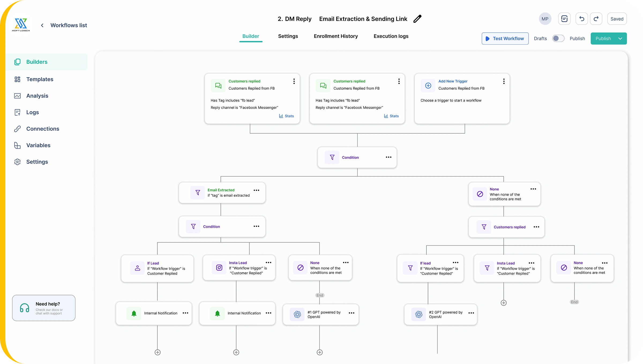Add a step below the If Lead Internal Notification node

(158, 352)
